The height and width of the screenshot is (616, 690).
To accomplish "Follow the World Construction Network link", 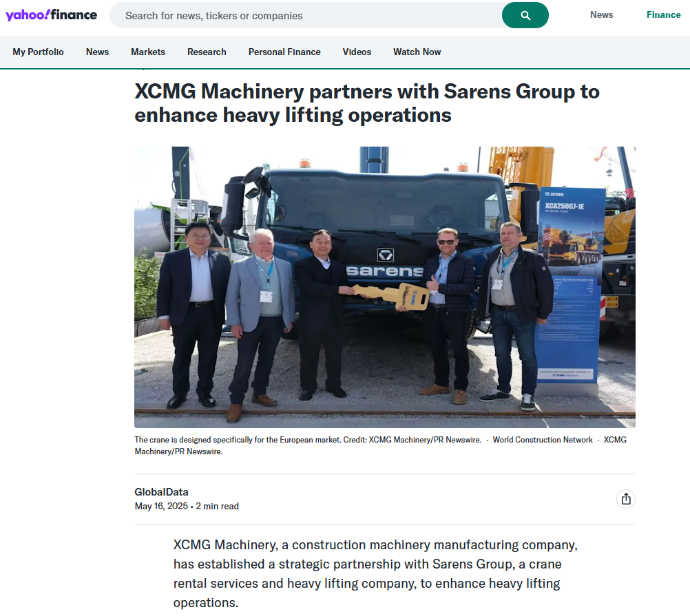I will pos(542,440).
